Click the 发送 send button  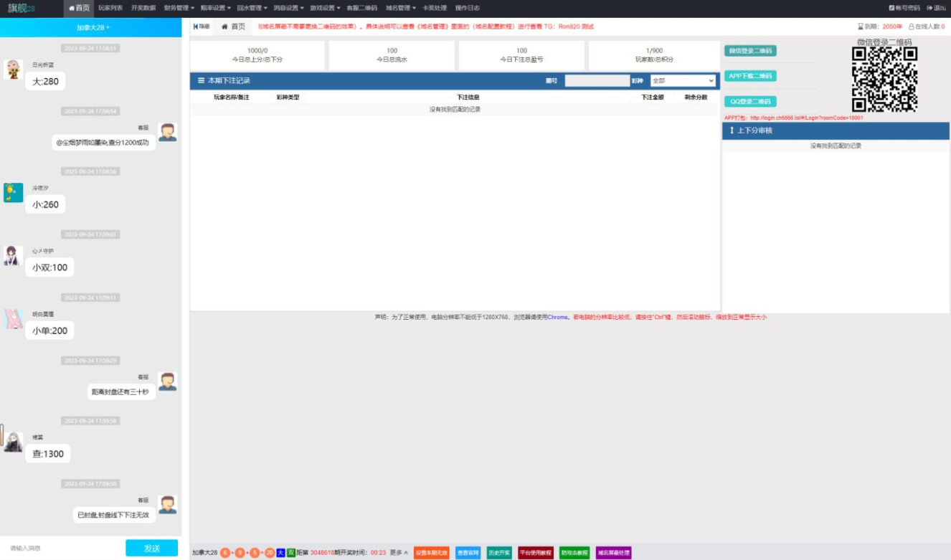point(151,548)
